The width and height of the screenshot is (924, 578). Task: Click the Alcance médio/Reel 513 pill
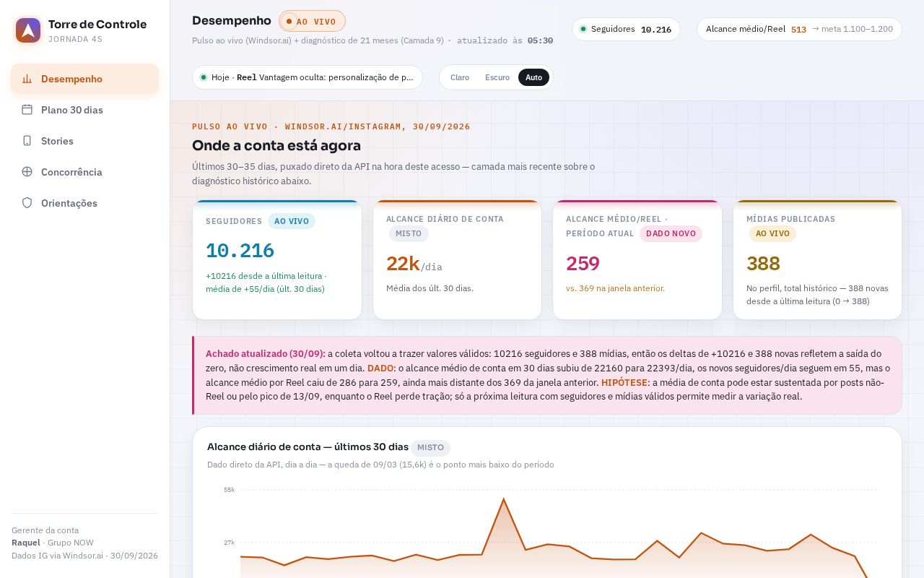point(799,29)
